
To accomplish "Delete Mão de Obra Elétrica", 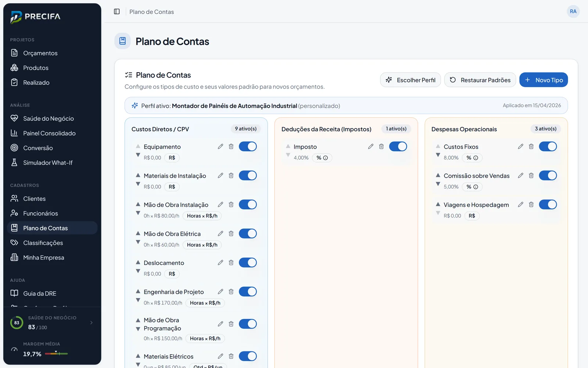I will [x=231, y=234].
